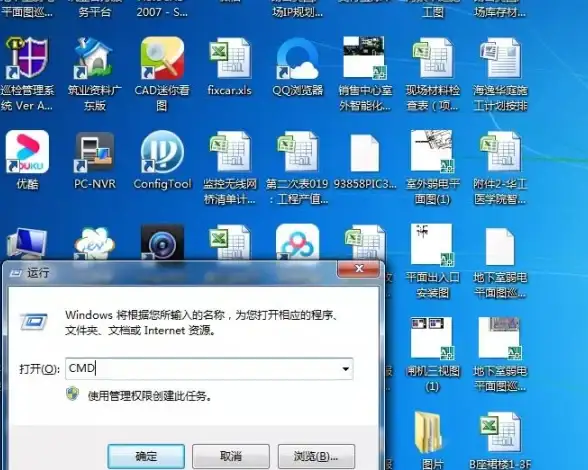Select the 93858PIC3 blank file icon

click(365, 153)
